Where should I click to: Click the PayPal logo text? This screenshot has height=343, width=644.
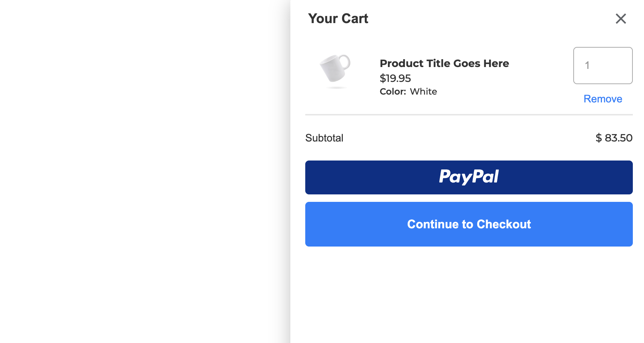(469, 177)
